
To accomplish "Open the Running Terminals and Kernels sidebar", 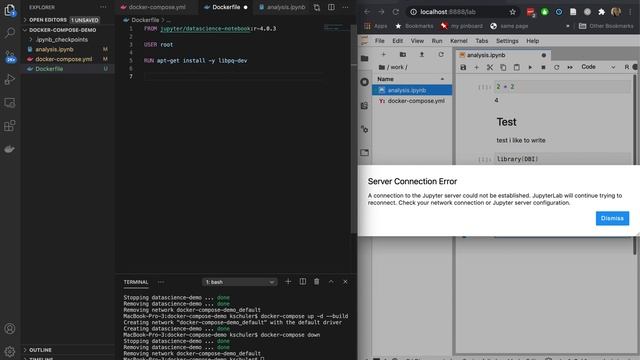I will pyautogui.click(x=364, y=82).
